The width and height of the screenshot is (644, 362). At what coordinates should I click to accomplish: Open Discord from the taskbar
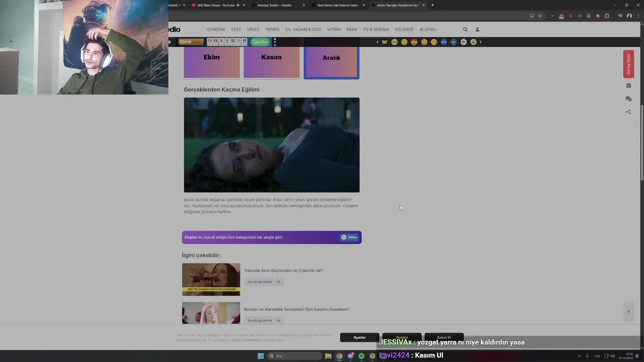[x=351, y=356]
